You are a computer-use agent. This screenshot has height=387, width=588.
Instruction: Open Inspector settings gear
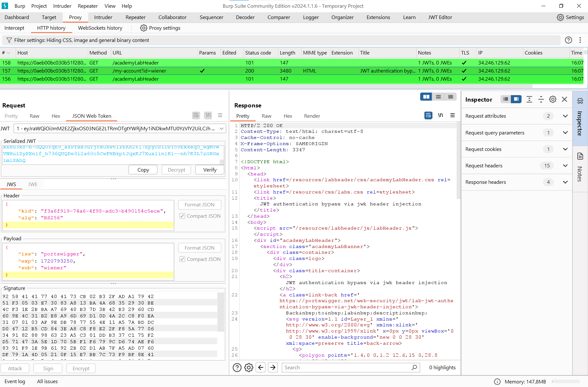[x=553, y=99]
